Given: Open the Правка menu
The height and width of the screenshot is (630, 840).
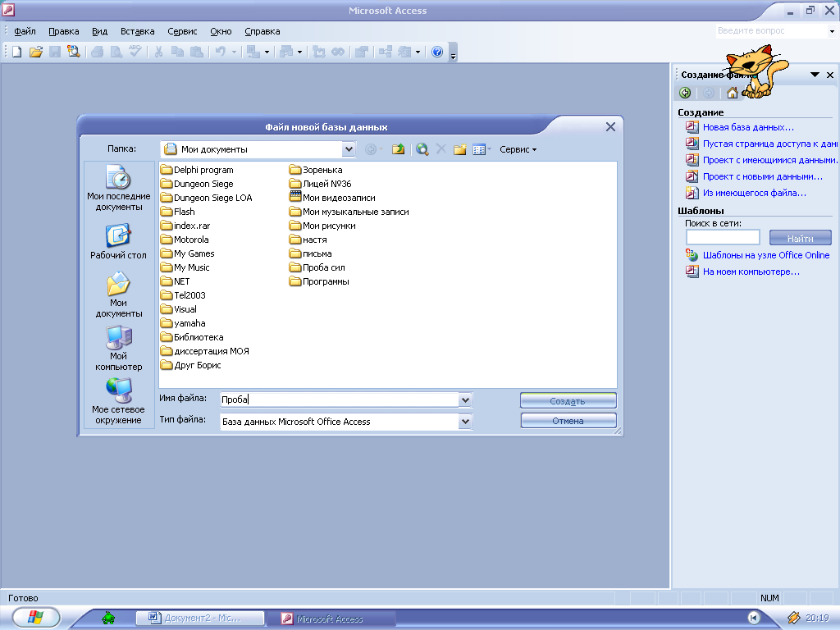Looking at the screenshot, I should coord(64,31).
